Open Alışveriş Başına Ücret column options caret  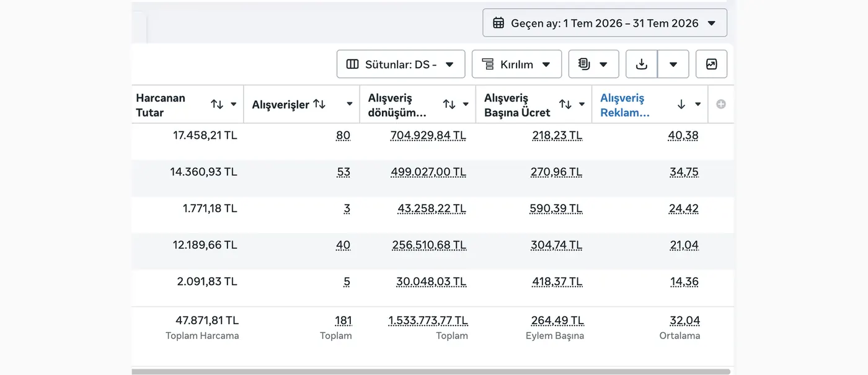(582, 104)
